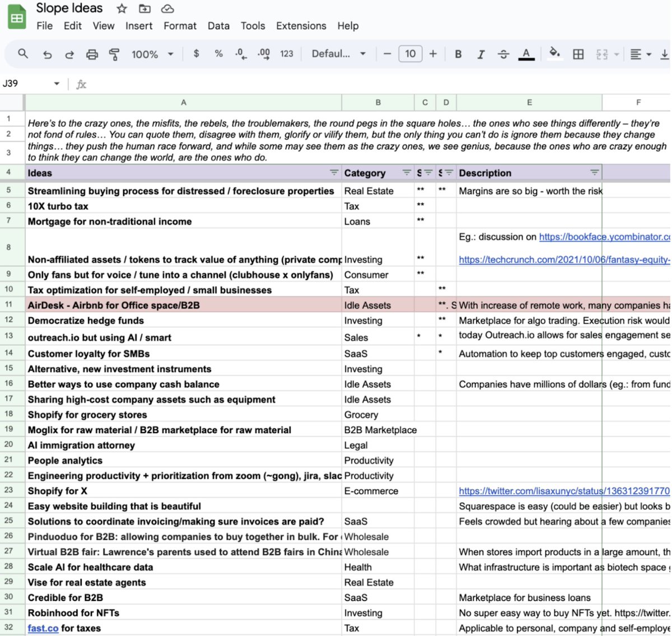Open the Data menu
The image size is (672, 636).
coord(218,26)
